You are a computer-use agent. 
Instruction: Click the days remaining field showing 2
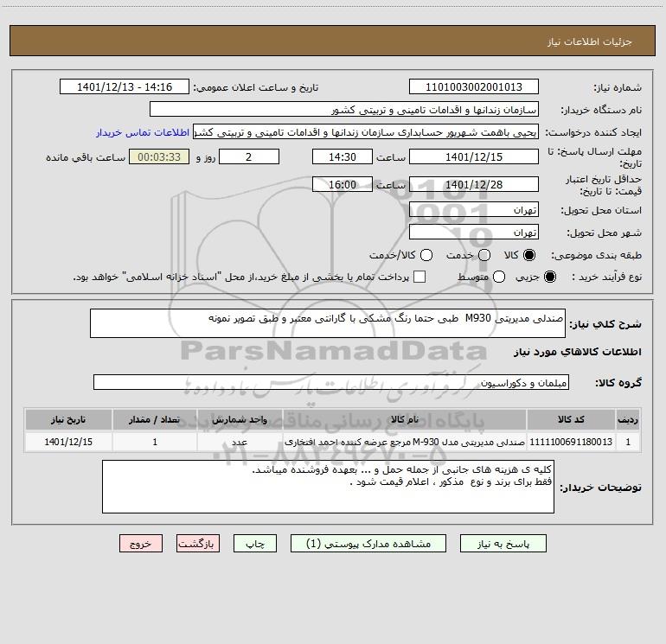[x=249, y=156]
